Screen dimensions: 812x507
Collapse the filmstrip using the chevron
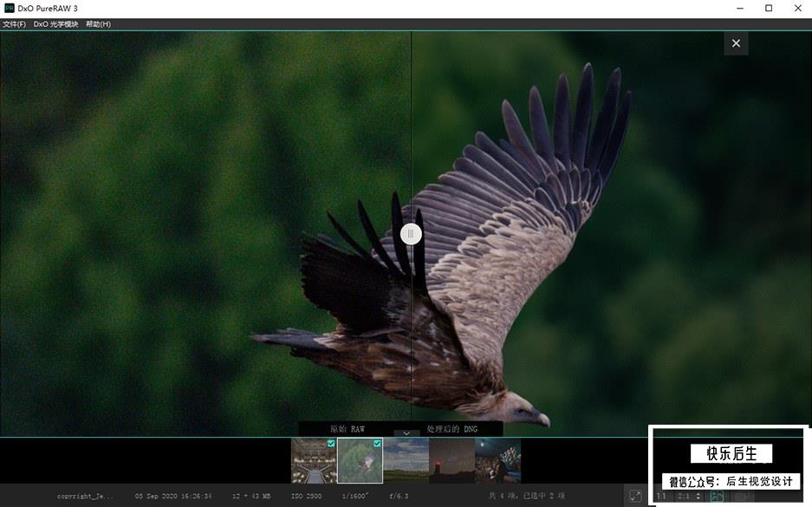[x=406, y=433]
